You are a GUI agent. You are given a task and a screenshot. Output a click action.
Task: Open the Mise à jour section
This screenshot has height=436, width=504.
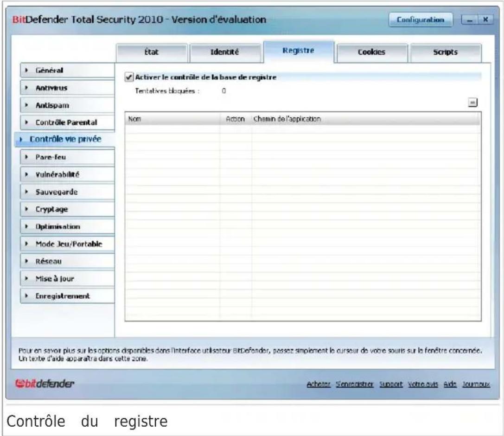coord(67,279)
